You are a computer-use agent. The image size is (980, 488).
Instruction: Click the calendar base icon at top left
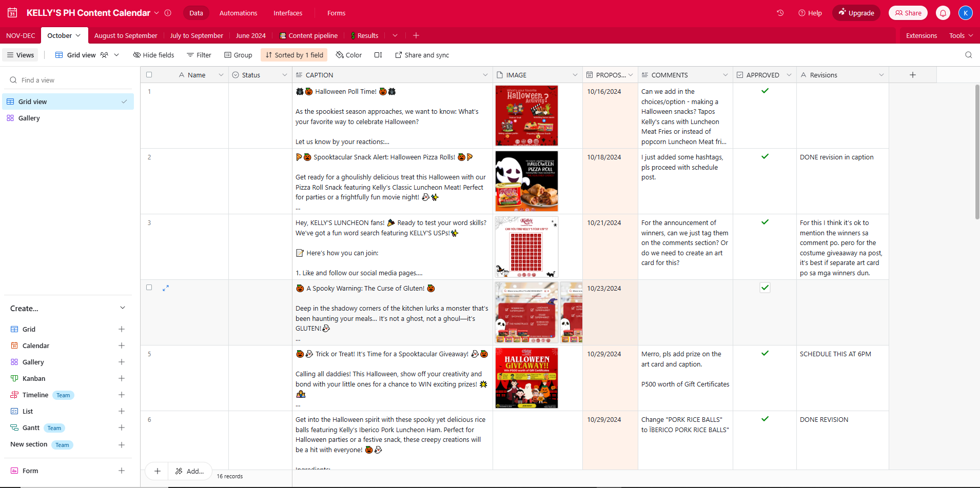click(12, 13)
